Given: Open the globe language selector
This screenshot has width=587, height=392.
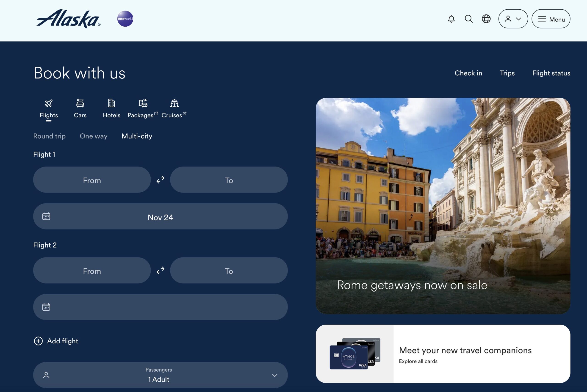Looking at the screenshot, I should [x=486, y=19].
